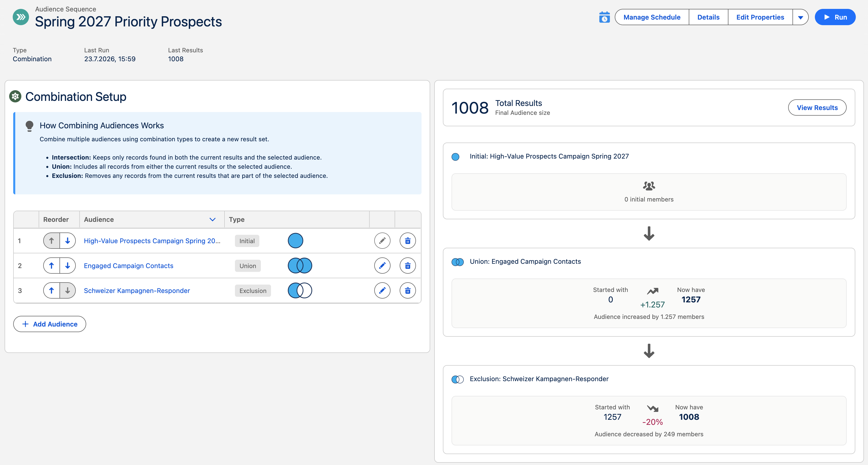Click the lightbulb tip icon
The image size is (868, 465).
click(x=29, y=126)
